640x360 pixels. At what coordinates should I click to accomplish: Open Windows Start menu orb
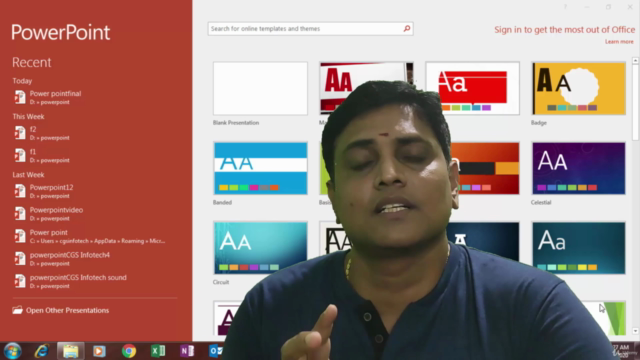(12, 351)
